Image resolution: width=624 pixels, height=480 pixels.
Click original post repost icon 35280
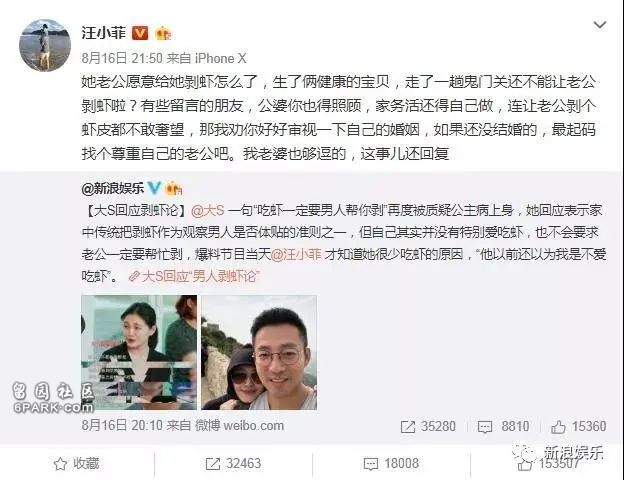pos(428,427)
